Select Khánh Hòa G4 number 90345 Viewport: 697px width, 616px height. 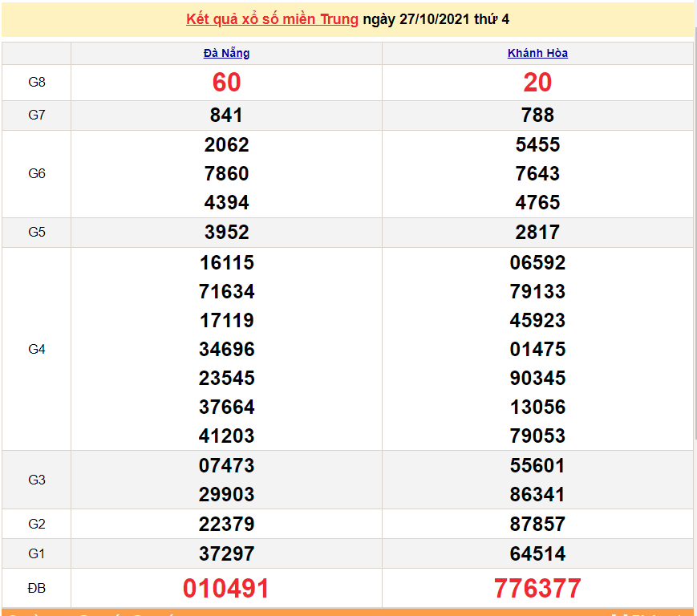coord(537,379)
